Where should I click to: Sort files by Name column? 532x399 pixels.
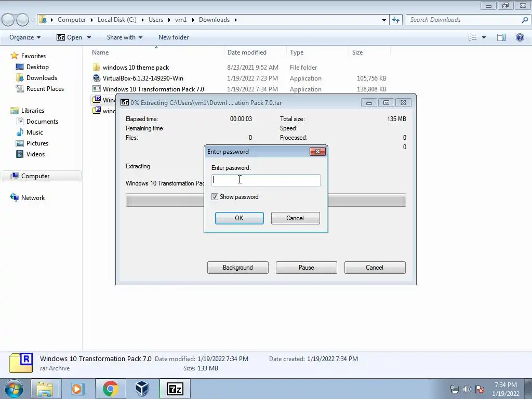coord(100,52)
